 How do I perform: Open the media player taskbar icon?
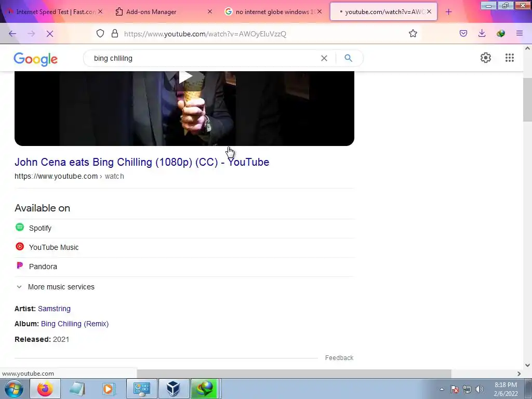[x=109, y=389]
